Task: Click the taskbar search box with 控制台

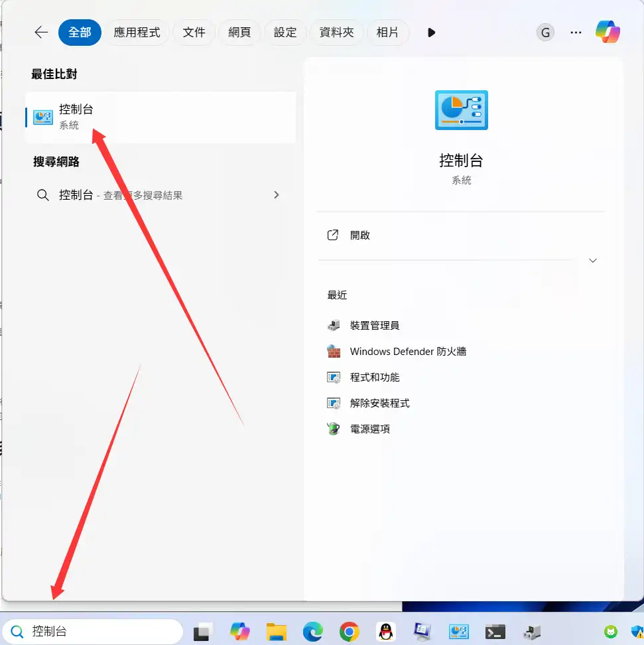Action: coord(93,632)
